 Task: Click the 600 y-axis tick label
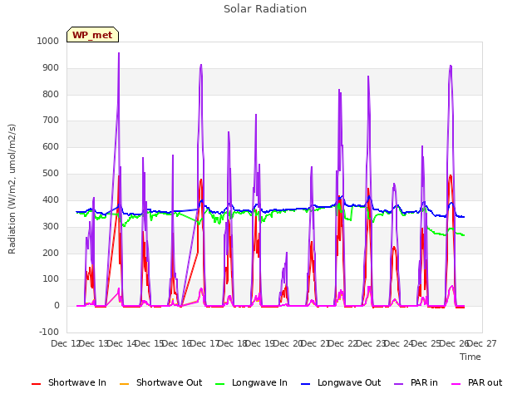click(51, 147)
